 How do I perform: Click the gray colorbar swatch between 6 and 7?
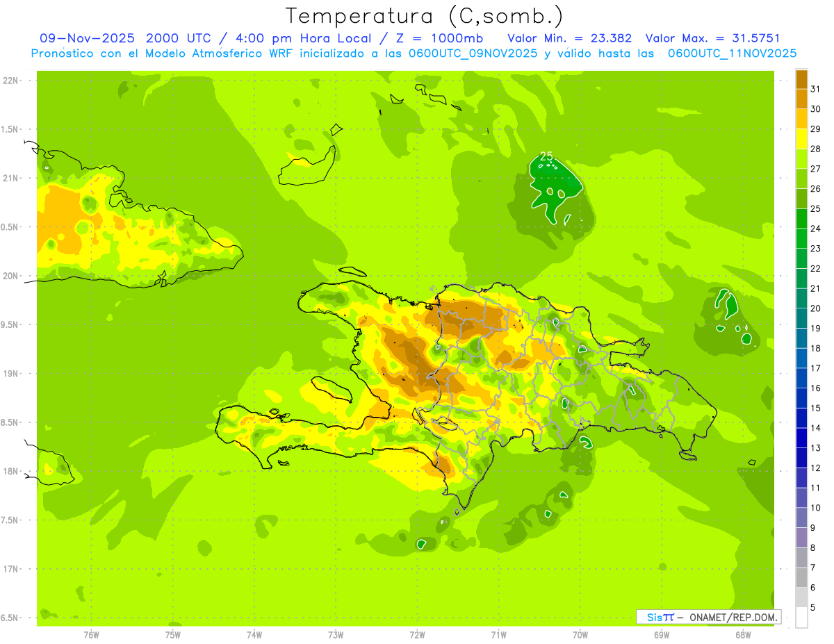tap(801, 577)
